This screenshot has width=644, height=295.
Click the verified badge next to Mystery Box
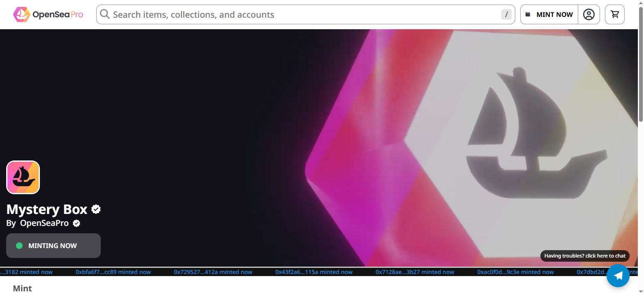(x=96, y=209)
